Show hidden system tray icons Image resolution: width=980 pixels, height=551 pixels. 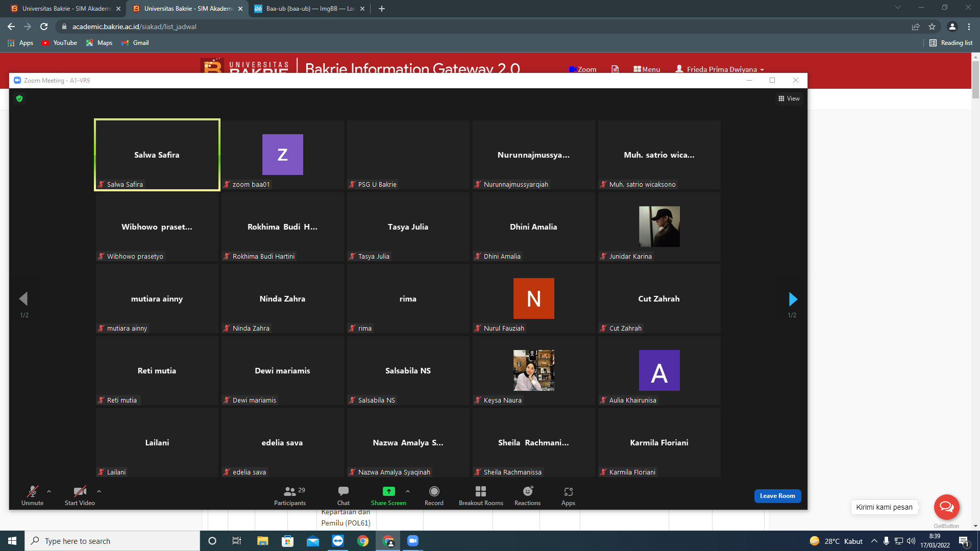874,541
